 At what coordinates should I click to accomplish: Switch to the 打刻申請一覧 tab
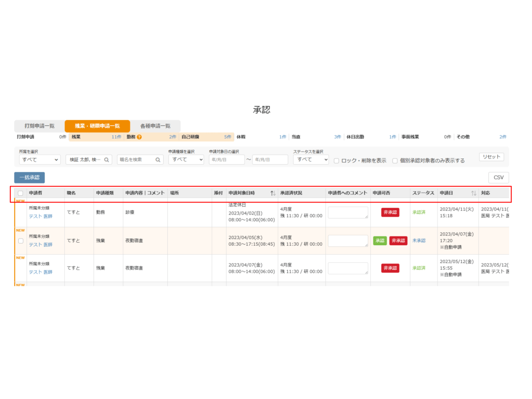coord(39,126)
